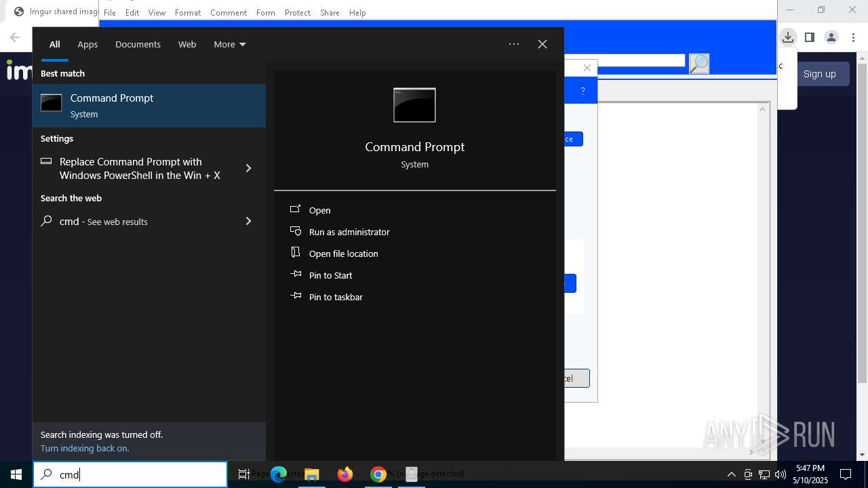This screenshot has width=868, height=488.
Task: Launch Firefox from the taskbar
Action: [345, 474]
